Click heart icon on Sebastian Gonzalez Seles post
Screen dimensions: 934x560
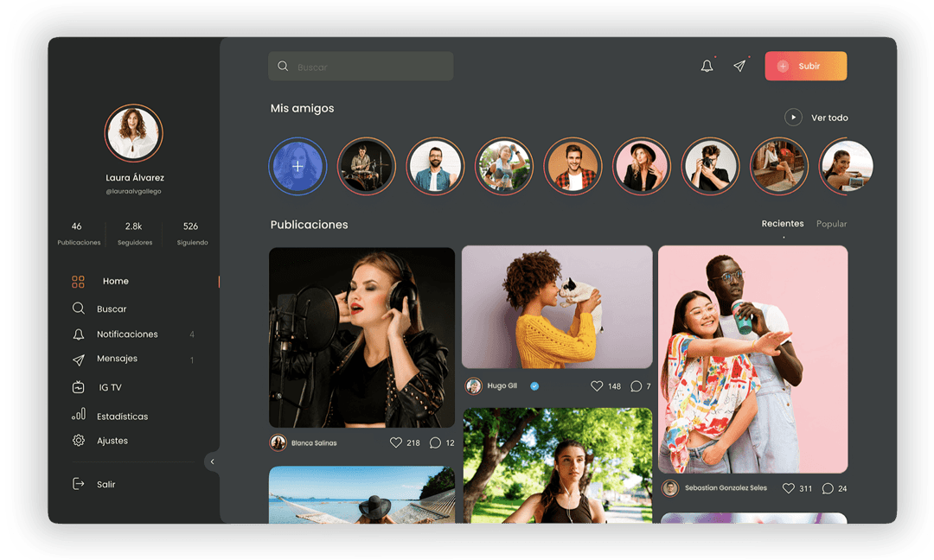coord(788,488)
